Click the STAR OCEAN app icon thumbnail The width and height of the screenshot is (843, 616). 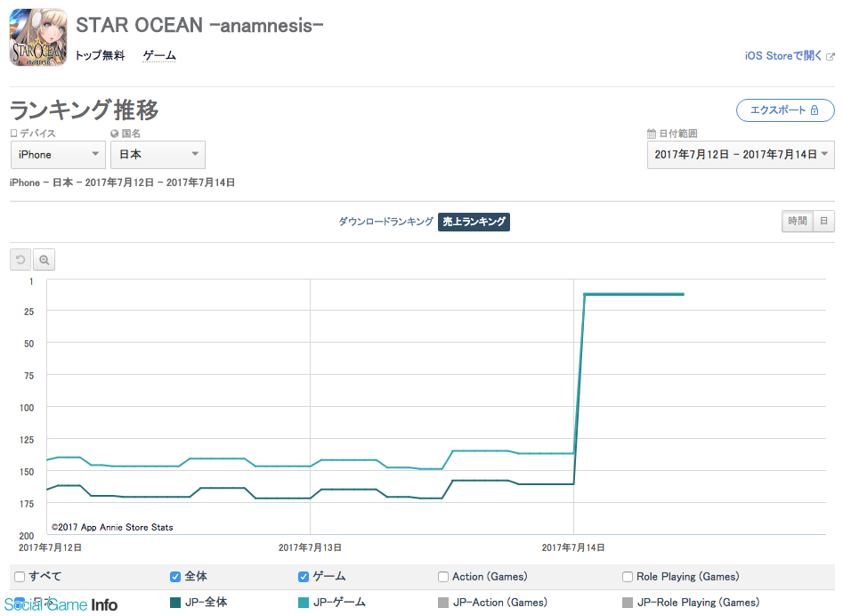pyautogui.click(x=38, y=37)
